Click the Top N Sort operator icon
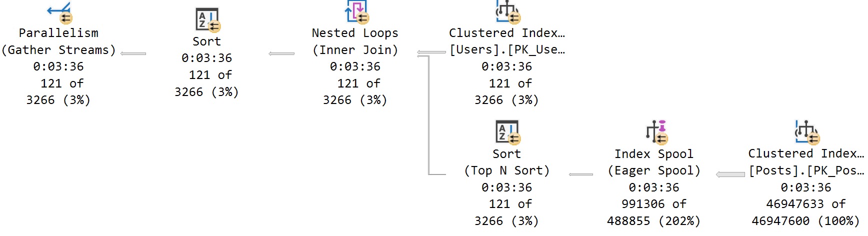Screen dimensions: 868x236 (507, 132)
